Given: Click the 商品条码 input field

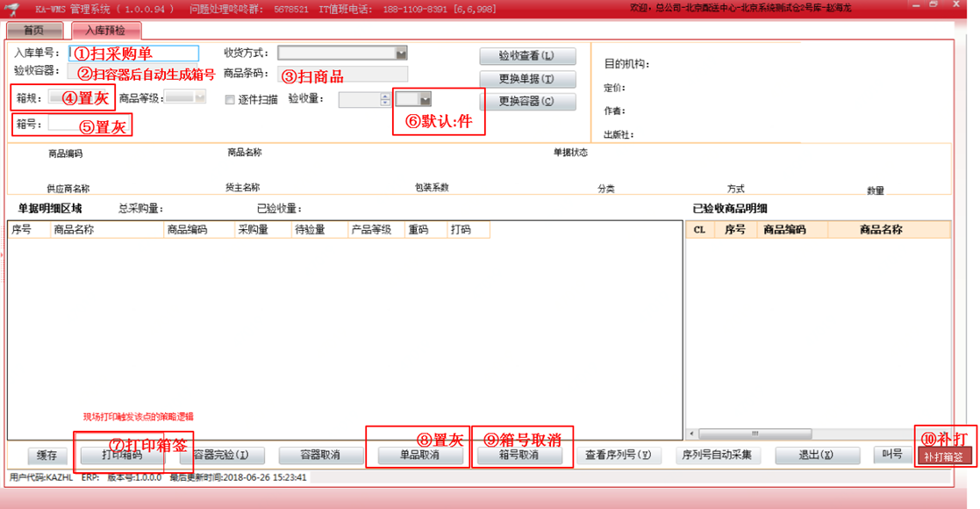Looking at the screenshot, I should pos(343,74).
